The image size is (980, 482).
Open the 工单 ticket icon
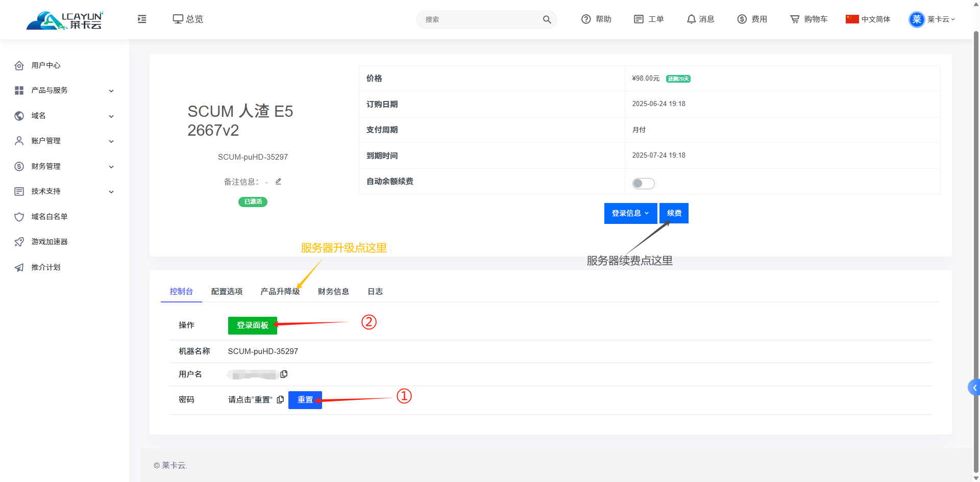[x=639, y=19]
